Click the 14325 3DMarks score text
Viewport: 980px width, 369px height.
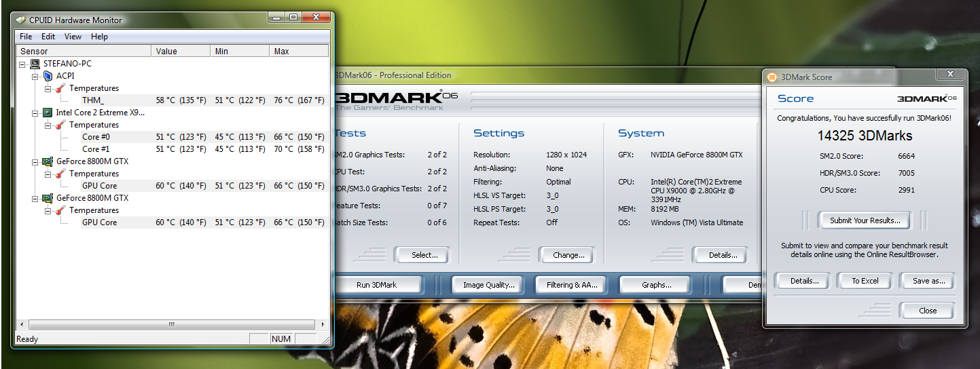(865, 136)
